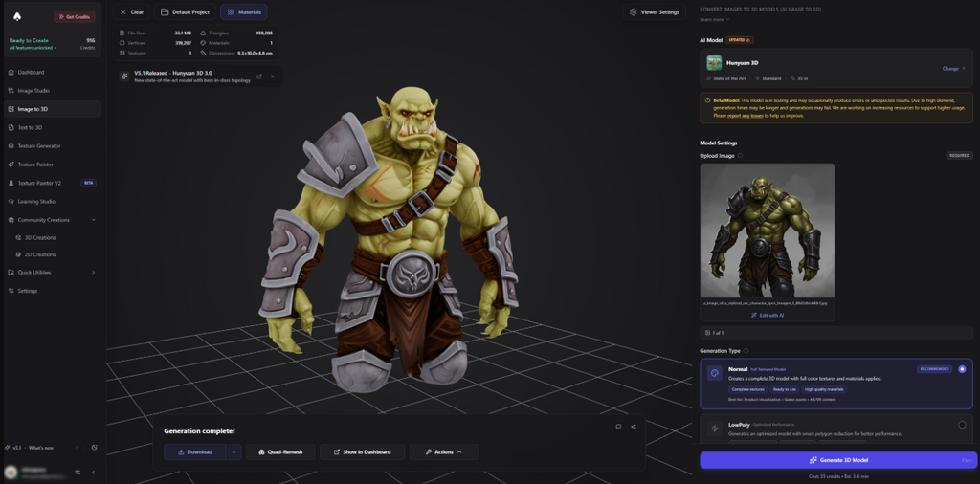Click the Upload Image info icon
The image size is (980, 484).
tap(740, 156)
